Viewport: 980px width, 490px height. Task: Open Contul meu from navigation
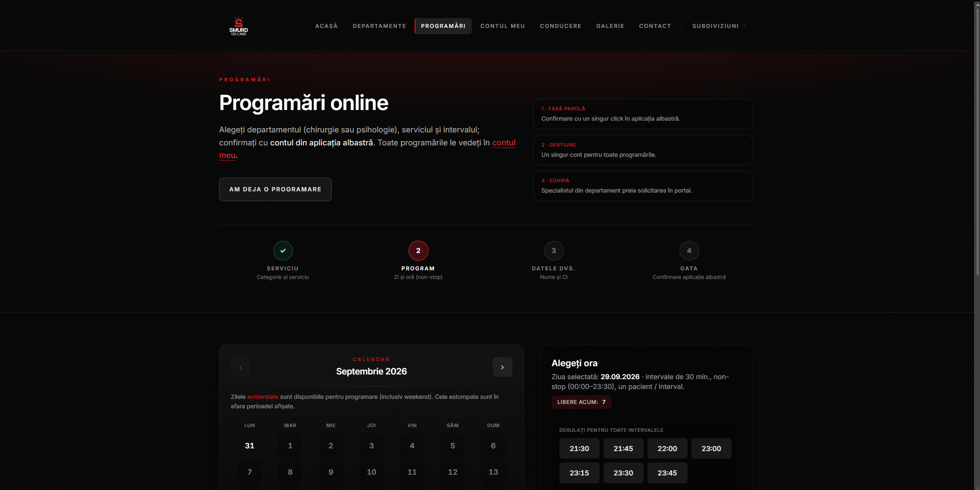tap(503, 26)
